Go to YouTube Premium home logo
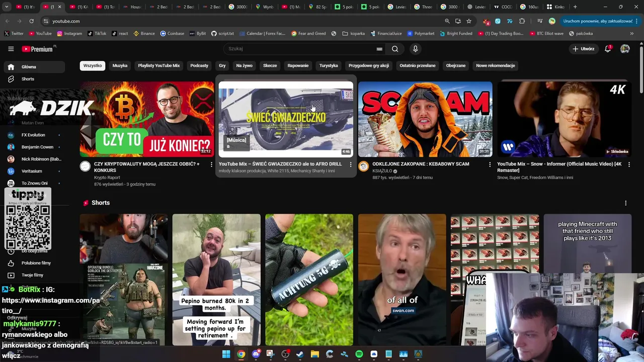Image resolution: width=644 pixels, height=362 pixels. 38,49
